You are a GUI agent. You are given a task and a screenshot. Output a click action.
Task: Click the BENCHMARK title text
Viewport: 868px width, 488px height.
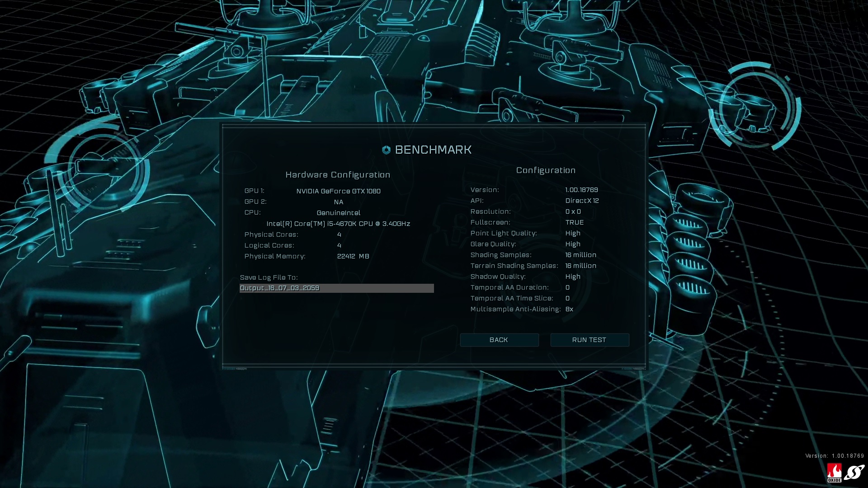coord(433,150)
